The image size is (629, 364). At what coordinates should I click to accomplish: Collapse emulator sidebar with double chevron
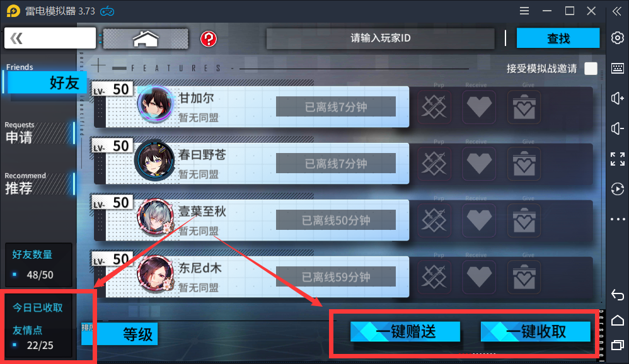pyautogui.click(x=617, y=11)
